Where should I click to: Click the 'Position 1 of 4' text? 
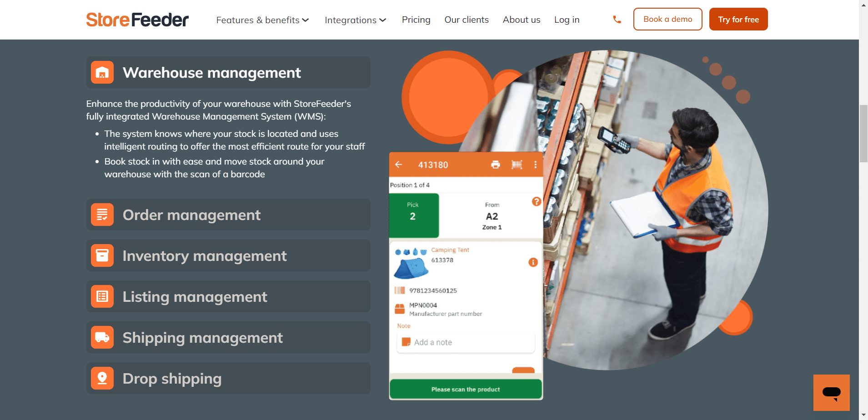[410, 185]
